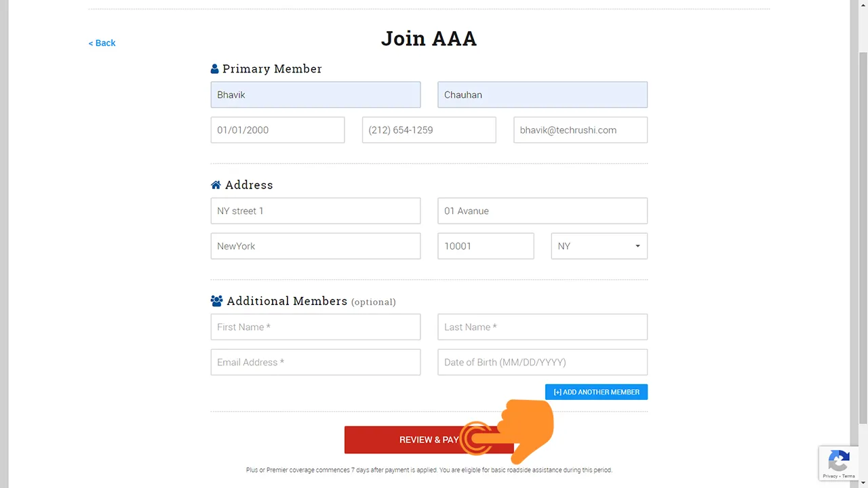Click additional member Email Address field
The image size is (868, 488).
pyautogui.click(x=315, y=362)
